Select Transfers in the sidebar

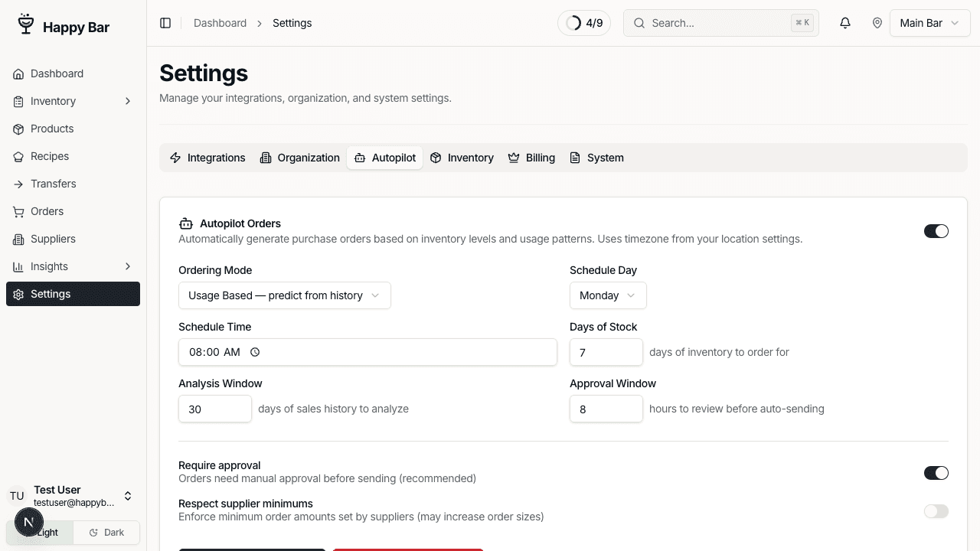54,184
